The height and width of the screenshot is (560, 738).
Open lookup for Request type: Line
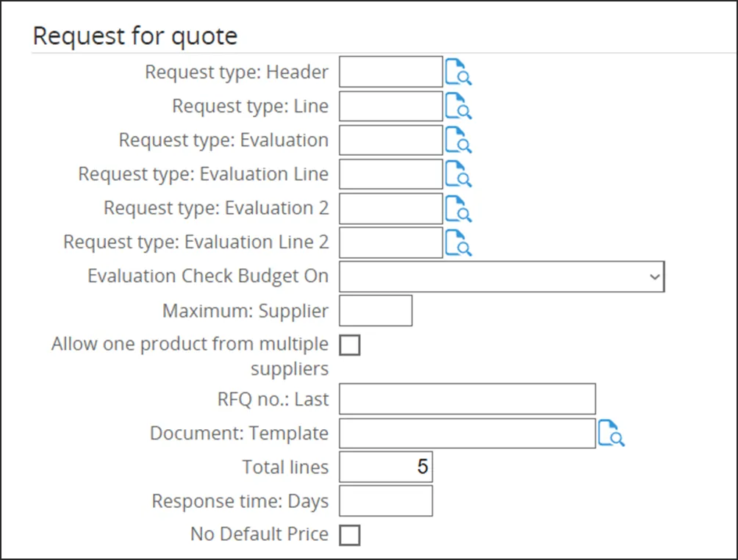[x=458, y=107]
